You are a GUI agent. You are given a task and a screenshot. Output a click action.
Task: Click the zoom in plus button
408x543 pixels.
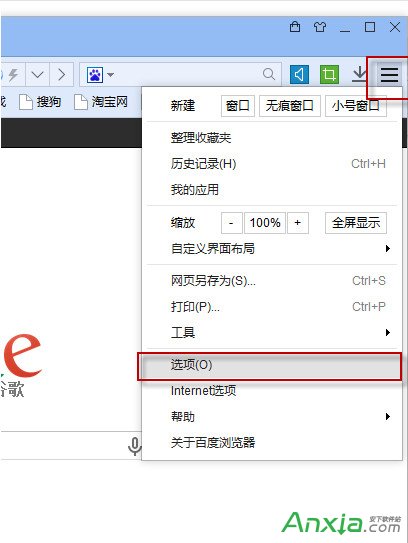(x=298, y=223)
